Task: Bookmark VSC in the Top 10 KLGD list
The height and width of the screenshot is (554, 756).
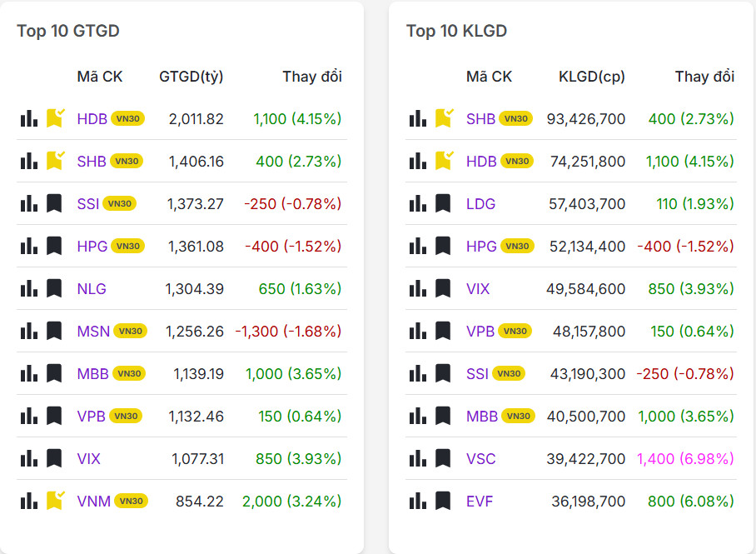Action: click(443, 458)
